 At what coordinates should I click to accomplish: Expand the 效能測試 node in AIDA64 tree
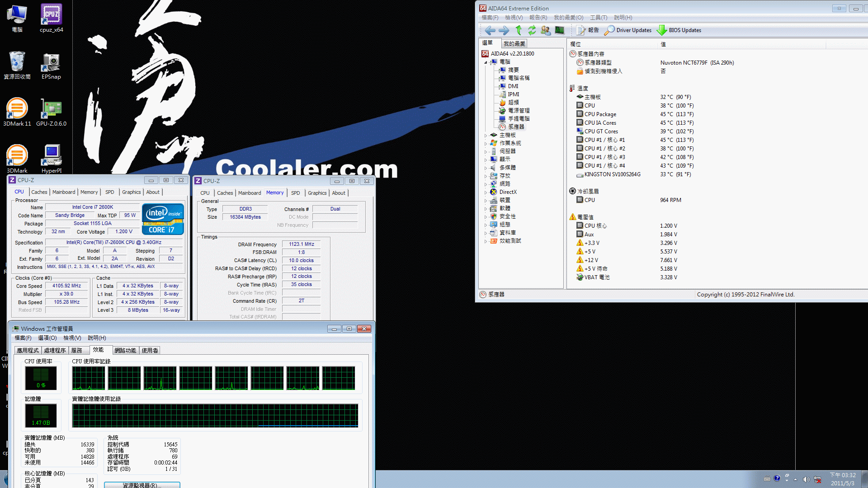(x=486, y=241)
